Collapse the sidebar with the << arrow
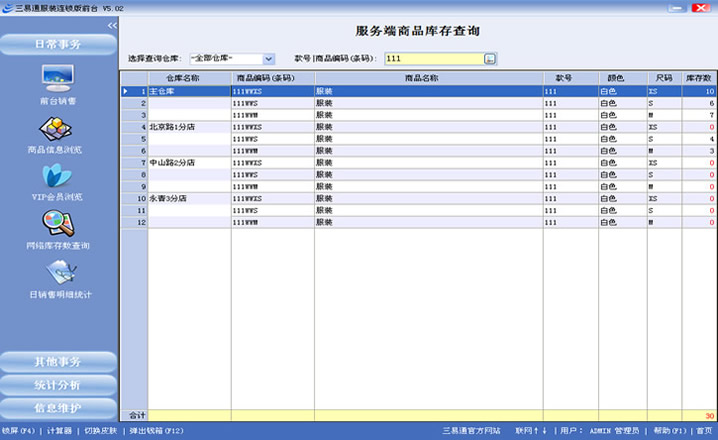718x440 pixels. [112, 26]
